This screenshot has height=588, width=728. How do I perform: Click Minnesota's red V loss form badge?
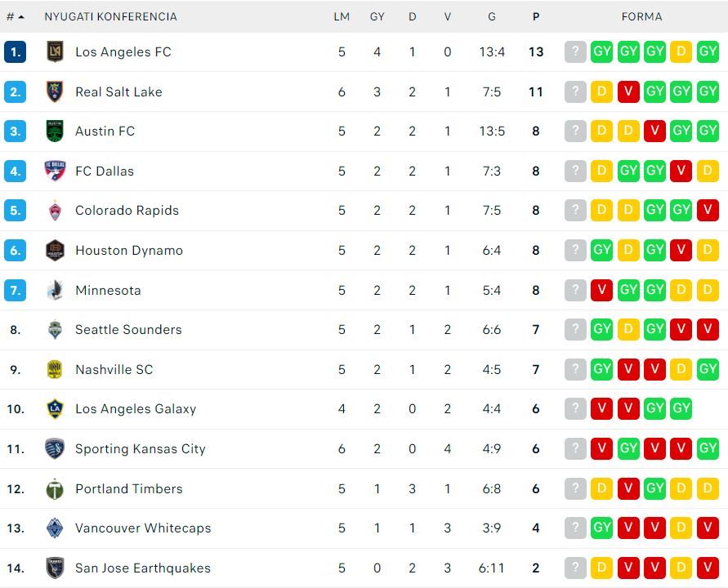tap(602, 290)
